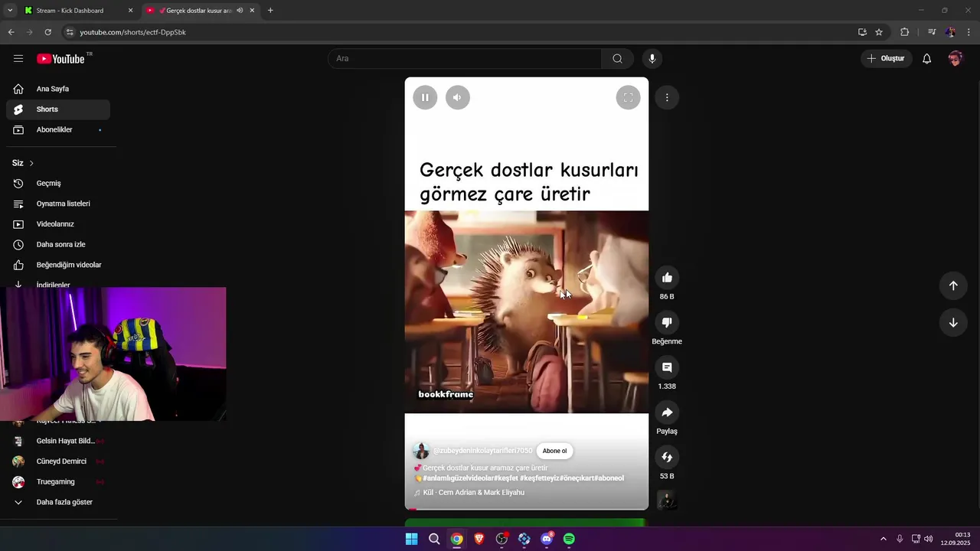Expand Daha fazla göster subscriptions
980x551 pixels.
58,502
